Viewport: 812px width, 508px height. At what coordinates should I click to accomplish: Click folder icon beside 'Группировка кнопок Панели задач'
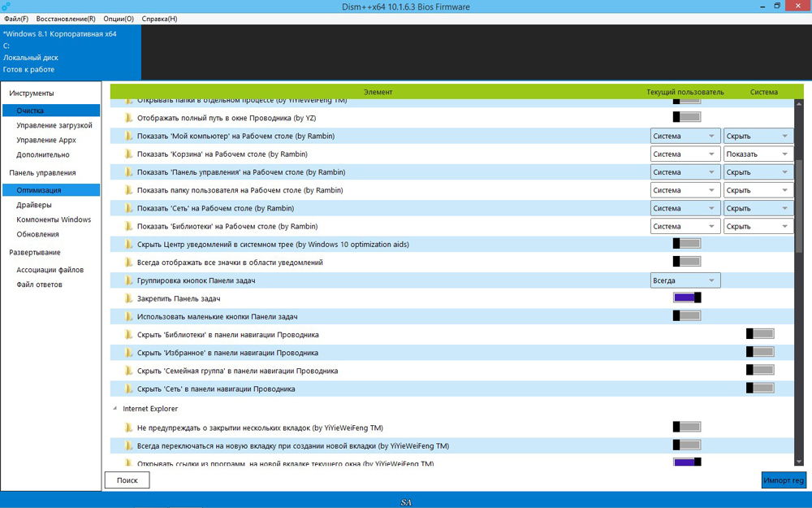click(128, 280)
